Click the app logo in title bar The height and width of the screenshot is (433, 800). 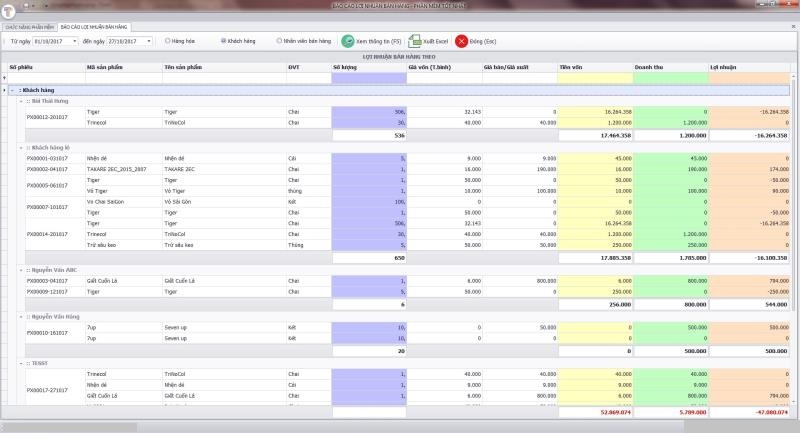(x=8, y=8)
